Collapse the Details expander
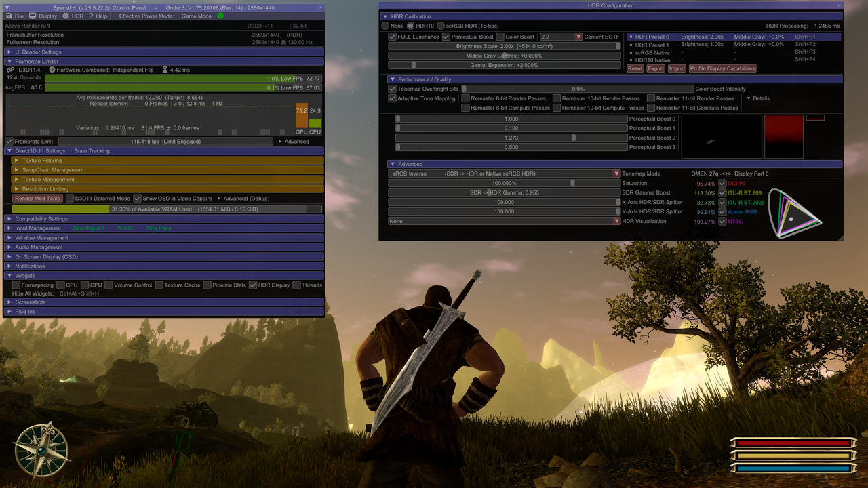Screen dimensions: 868x488 pos(758,98)
